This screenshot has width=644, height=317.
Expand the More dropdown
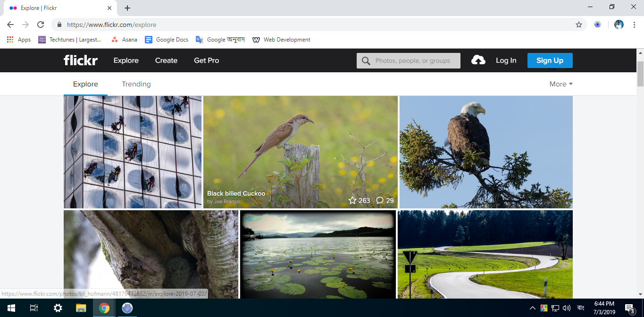click(561, 84)
